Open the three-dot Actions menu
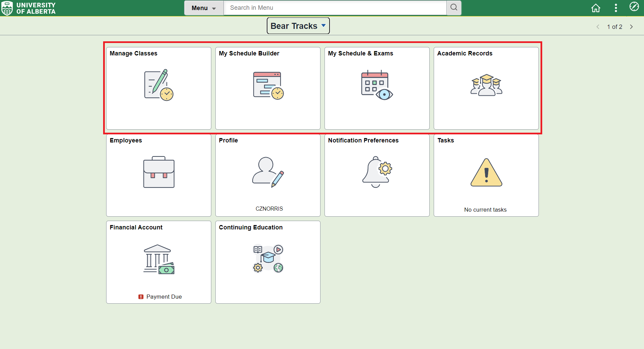This screenshot has width=644, height=349. (616, 8)
